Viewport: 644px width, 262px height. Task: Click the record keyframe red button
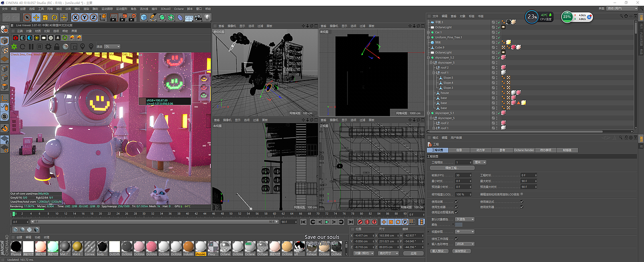(360, 222)
